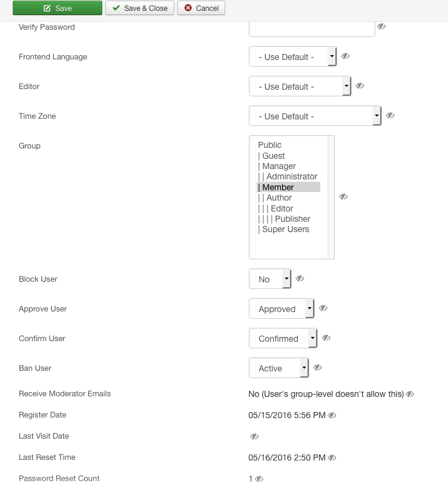This screenshot has width=448, height=492.
Task: Toggle visibility icon beside Register Date value
Action: (332, 416)
